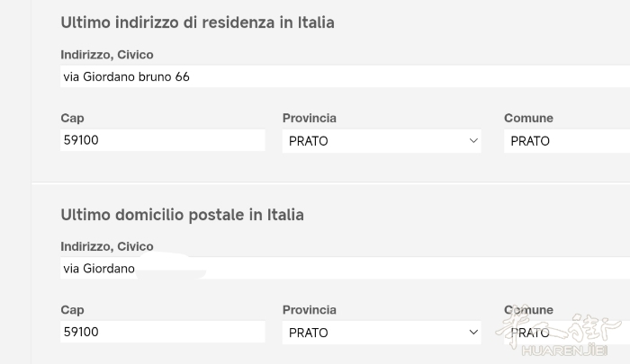Screen dimensions: 630x364
Task: Click the "Provincia" label in residenza section
Action: tap(309, 118)
